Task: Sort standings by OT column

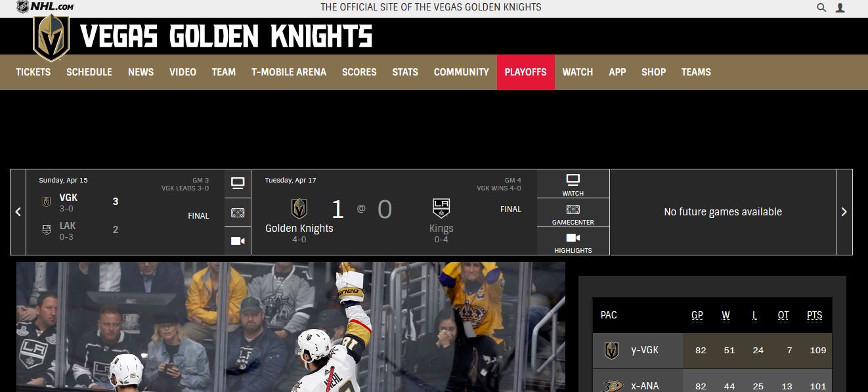Action: pyautogui.click(x=783, y=315)
